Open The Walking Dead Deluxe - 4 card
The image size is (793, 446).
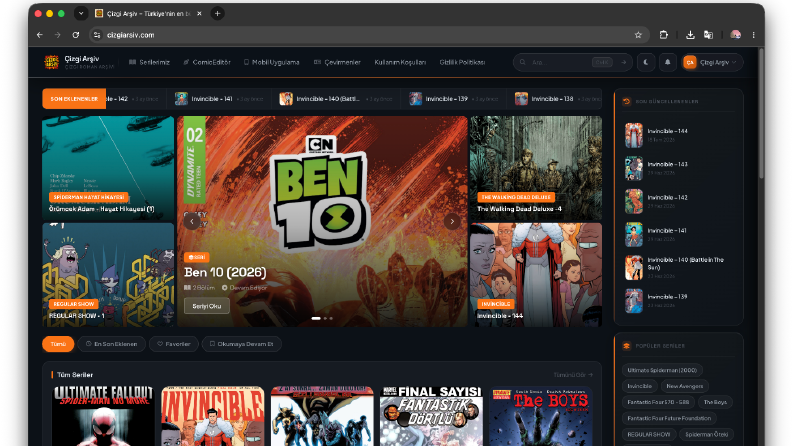tap(536, 168)
